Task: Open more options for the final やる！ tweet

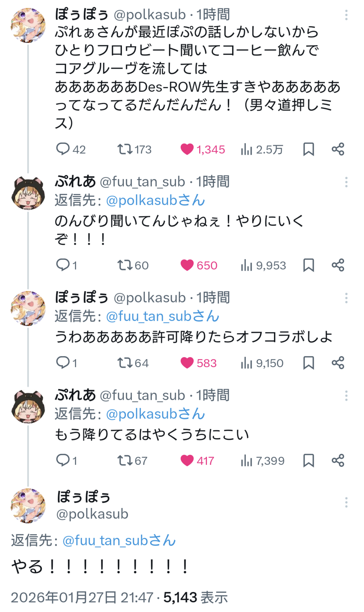Action: click(346, 502)
